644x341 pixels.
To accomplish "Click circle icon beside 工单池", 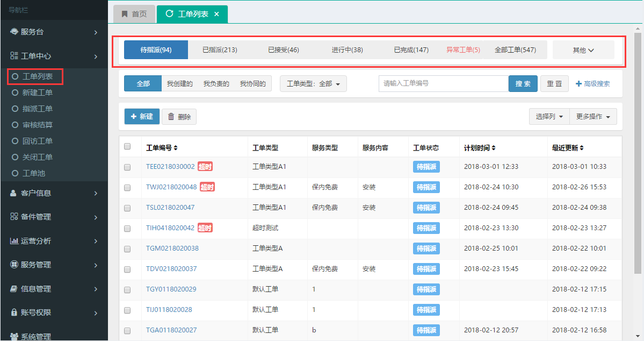I will coord(15,173).
